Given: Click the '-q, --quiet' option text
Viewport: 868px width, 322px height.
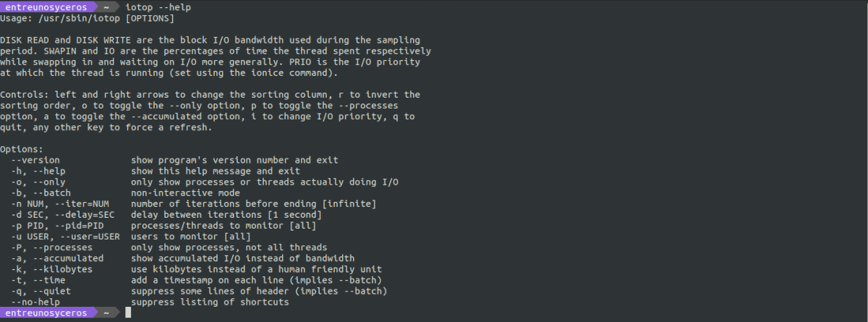Looking at the screenshot, I should click(x=41, y=291).
